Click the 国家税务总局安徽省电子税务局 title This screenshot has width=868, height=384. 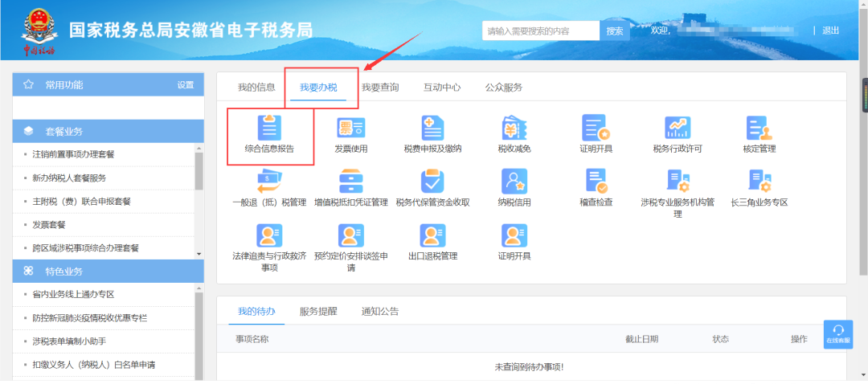click(x=191, y=30)
